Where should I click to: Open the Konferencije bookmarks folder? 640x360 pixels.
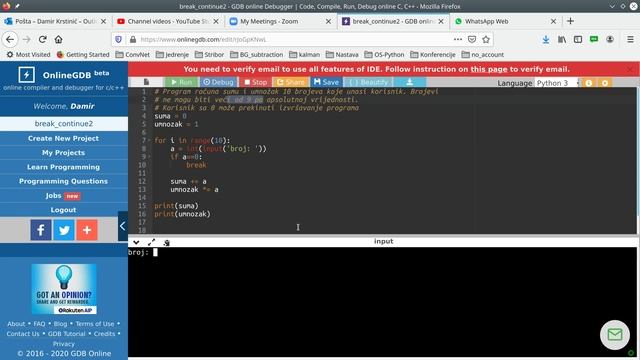pyautogui.click(x=433, y=55)
